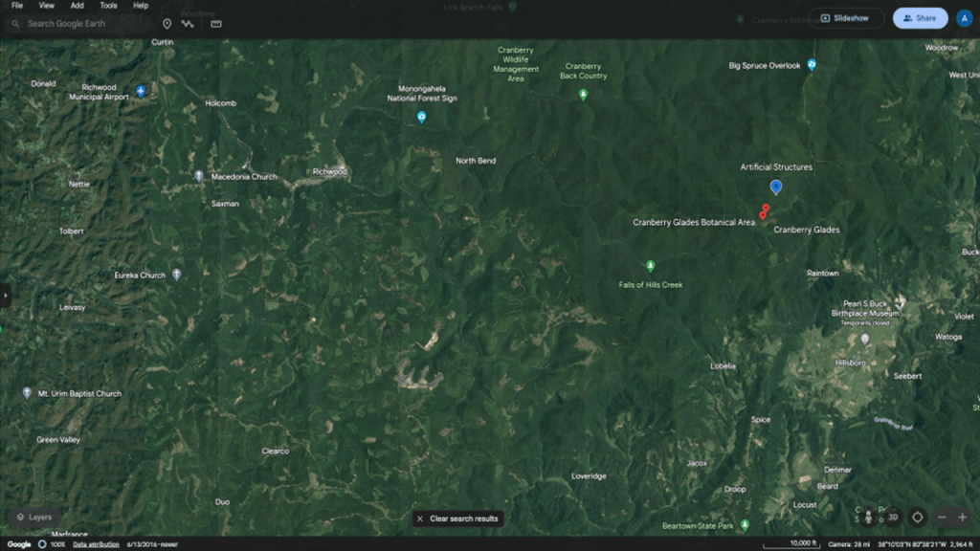The height and width of the screenshot is (551, 980).
Task: Click the Add placemark pin icon
Action: [167, 23]
